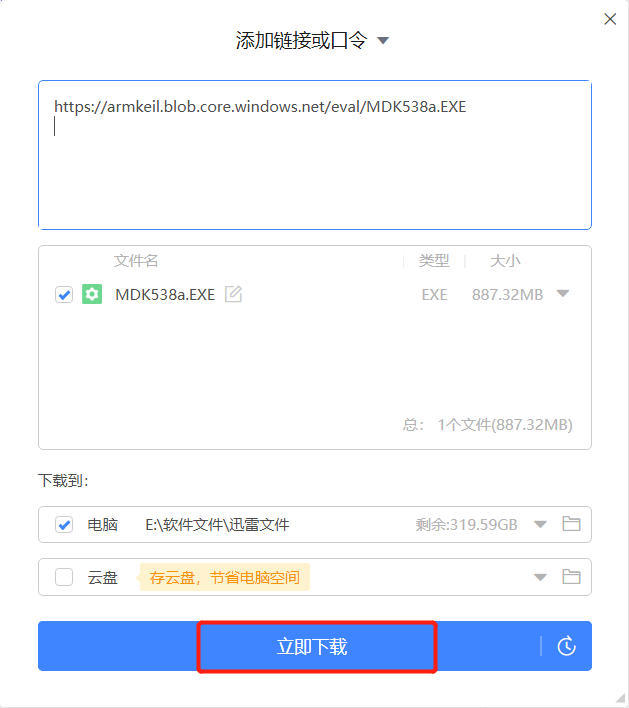
Task: Click inside the download URL text box
Action: click(315, 155)
